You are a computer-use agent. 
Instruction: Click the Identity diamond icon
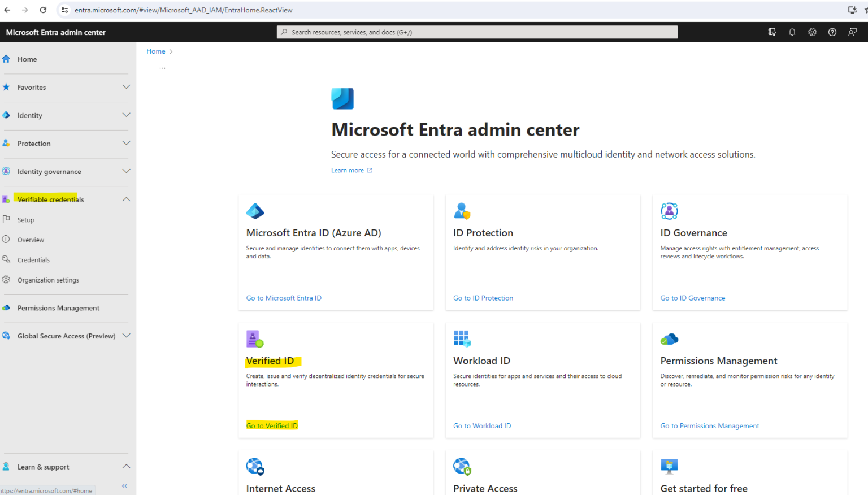(x=6, y=115)
